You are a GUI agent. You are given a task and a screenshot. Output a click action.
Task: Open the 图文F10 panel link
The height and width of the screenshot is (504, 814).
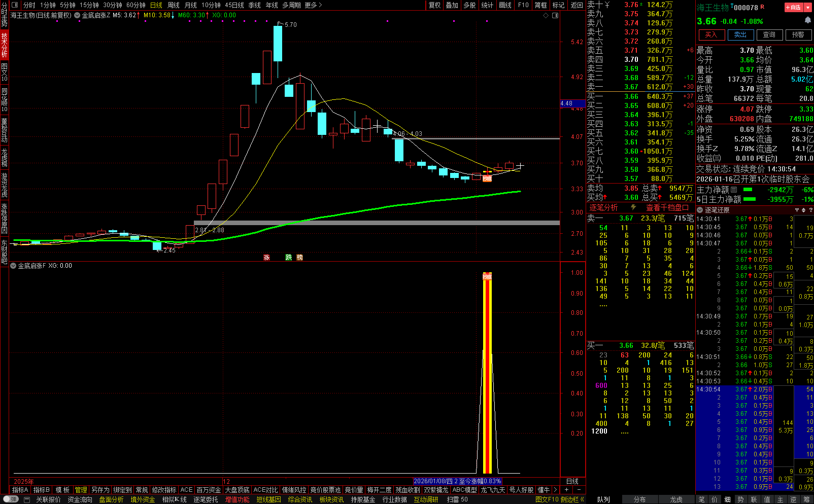coord(547,499)
